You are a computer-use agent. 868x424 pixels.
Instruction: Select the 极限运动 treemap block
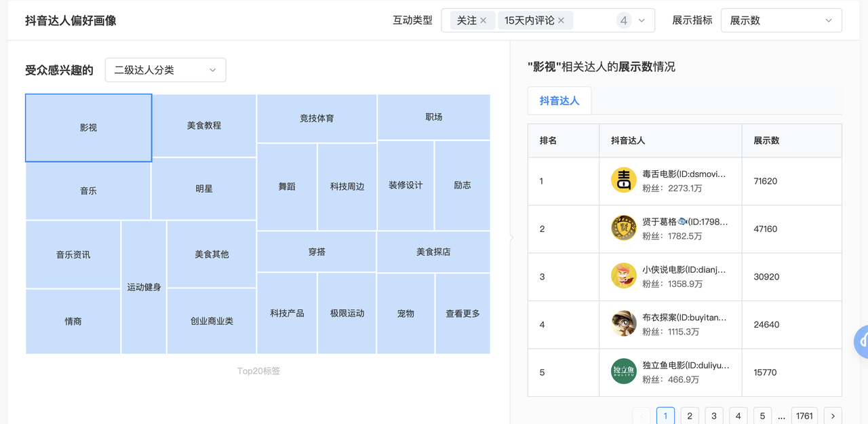click(347, 313)
